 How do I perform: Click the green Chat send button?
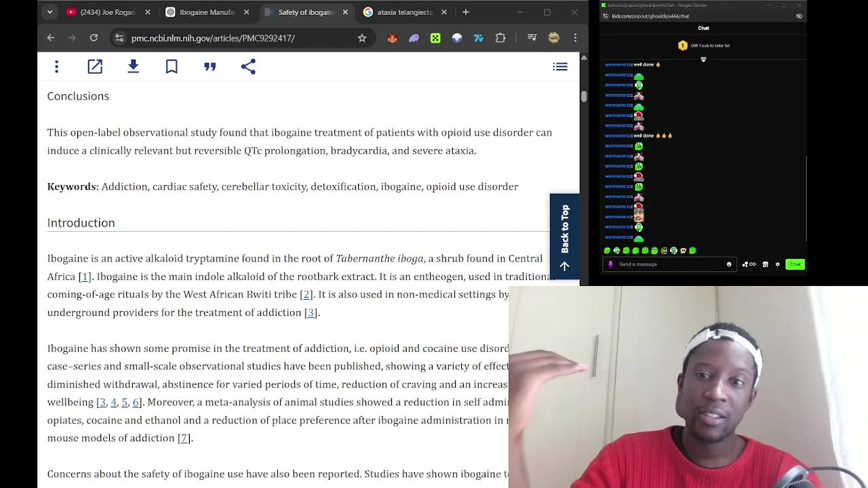[x=795, y=264]
